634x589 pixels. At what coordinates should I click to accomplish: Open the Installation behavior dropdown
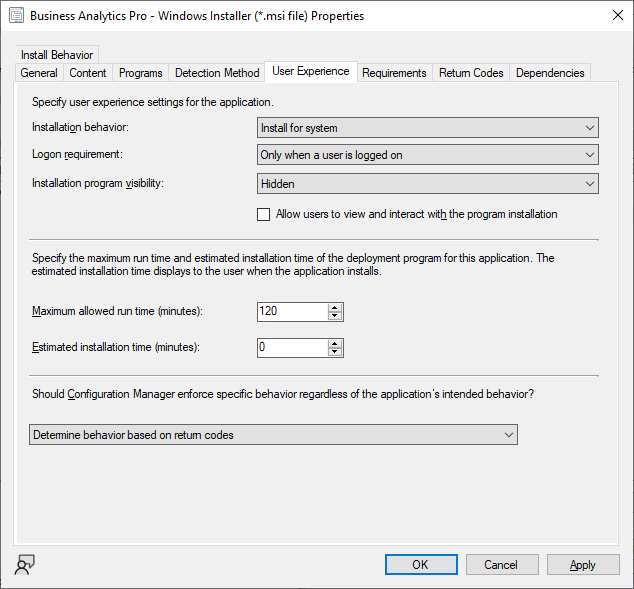(428, 128)
